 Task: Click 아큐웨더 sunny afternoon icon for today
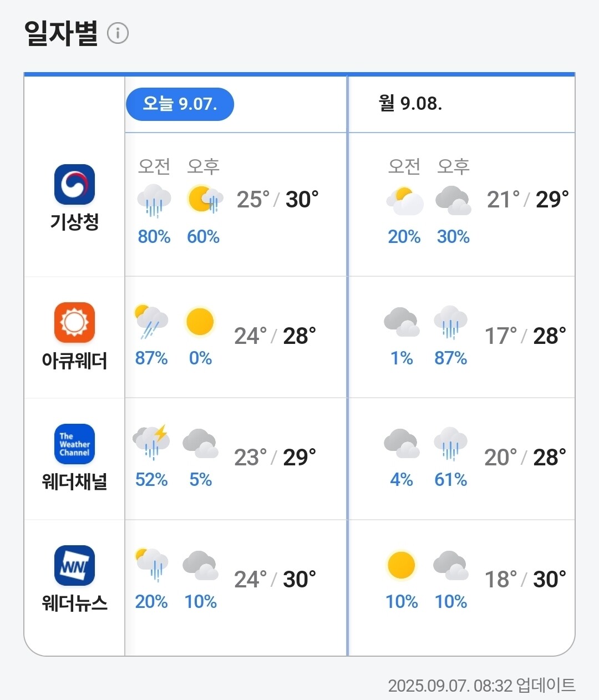pyautogui.click(x=200, y=321)
